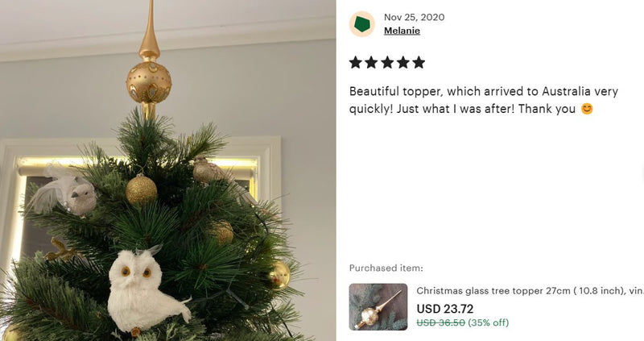The height and width of the screenshot is (341, 644).
Task: Open the purchased tree topper thumbnail
Action: 378,307
